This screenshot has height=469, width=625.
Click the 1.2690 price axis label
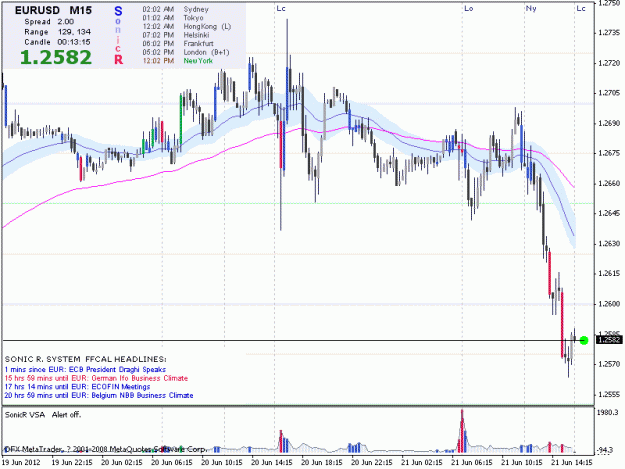point(609,123)
